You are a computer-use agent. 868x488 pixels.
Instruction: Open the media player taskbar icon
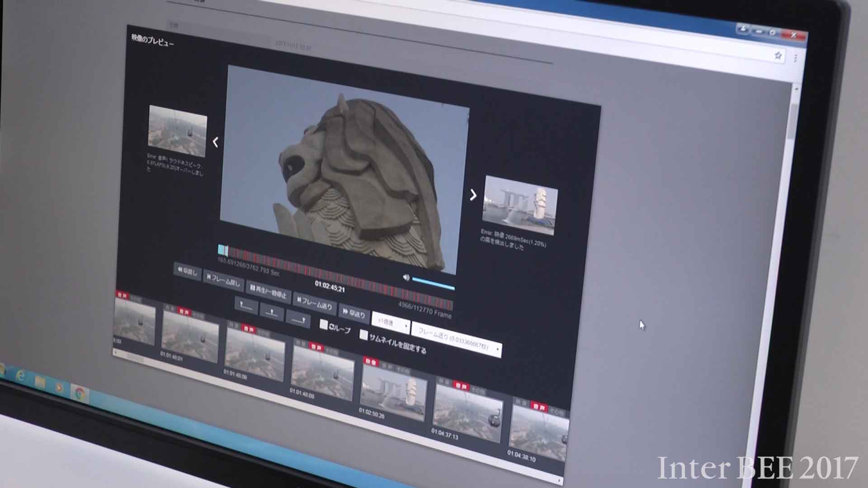[x=60, y=388]
